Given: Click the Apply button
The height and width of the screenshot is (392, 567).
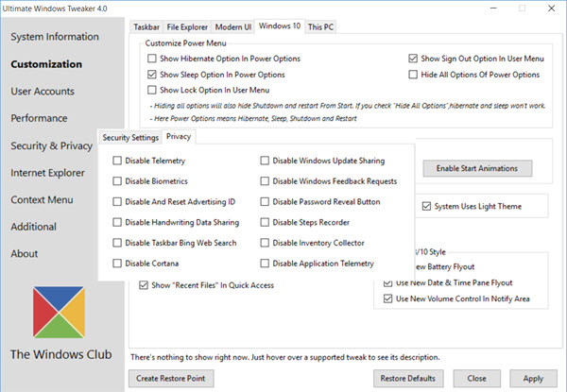Looking at the screenshot, I should (x=533, y=379).
